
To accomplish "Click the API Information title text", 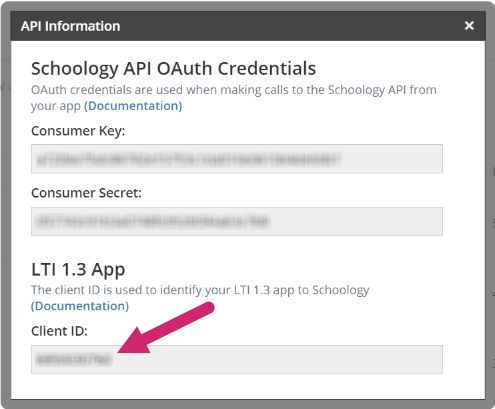I will tap(70, 26).
